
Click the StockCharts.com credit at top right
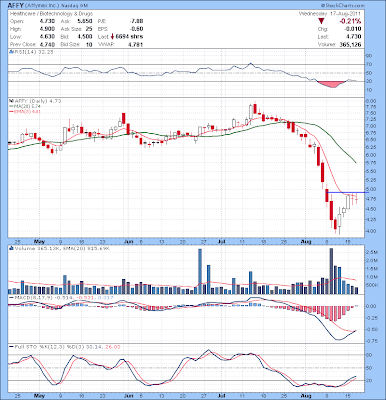[x=342, y=6]
